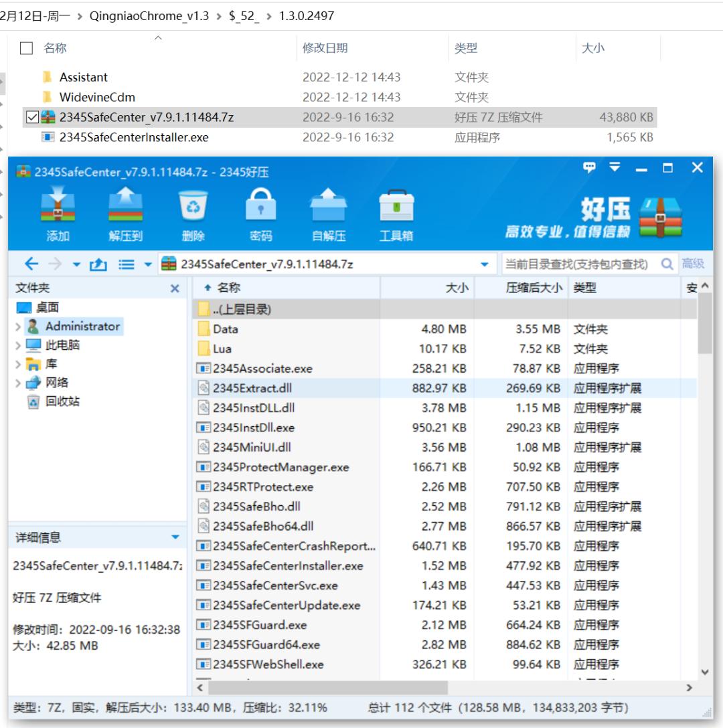The height and width of the screenshot is (728, 723).
Task: Click the search magnifier icon
Action: (667, 264)
